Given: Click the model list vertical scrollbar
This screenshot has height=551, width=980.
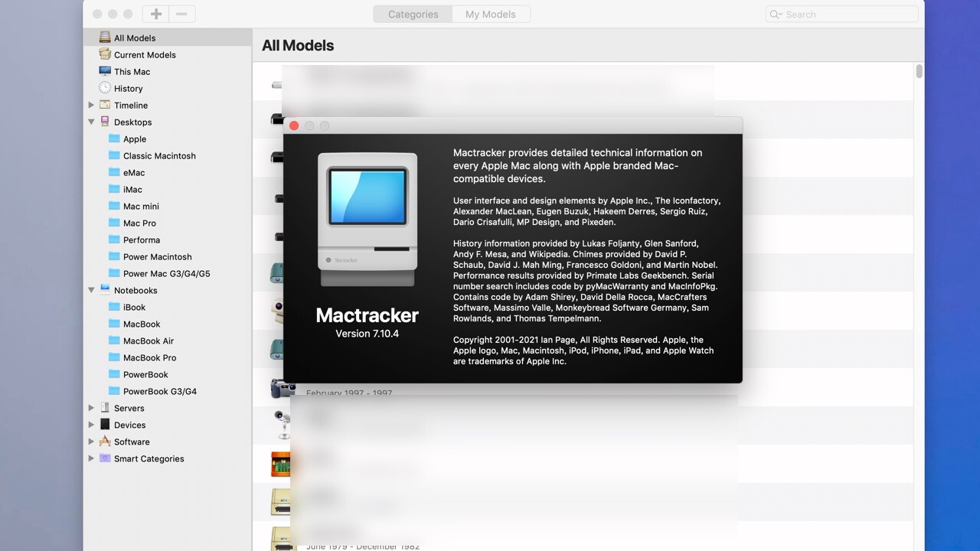Looking at the screenshot, I should click(x=919, y=71).
